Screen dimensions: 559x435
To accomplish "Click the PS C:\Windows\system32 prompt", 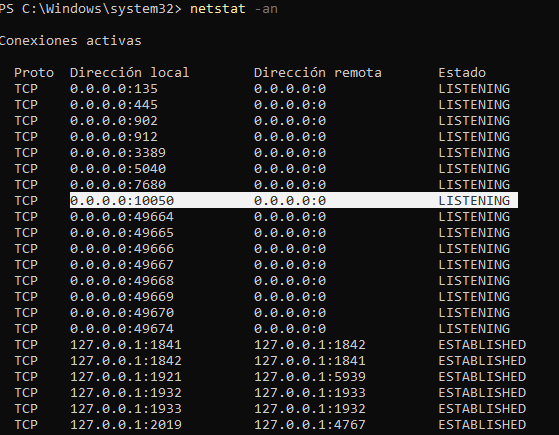I will [x=91, y=9].
